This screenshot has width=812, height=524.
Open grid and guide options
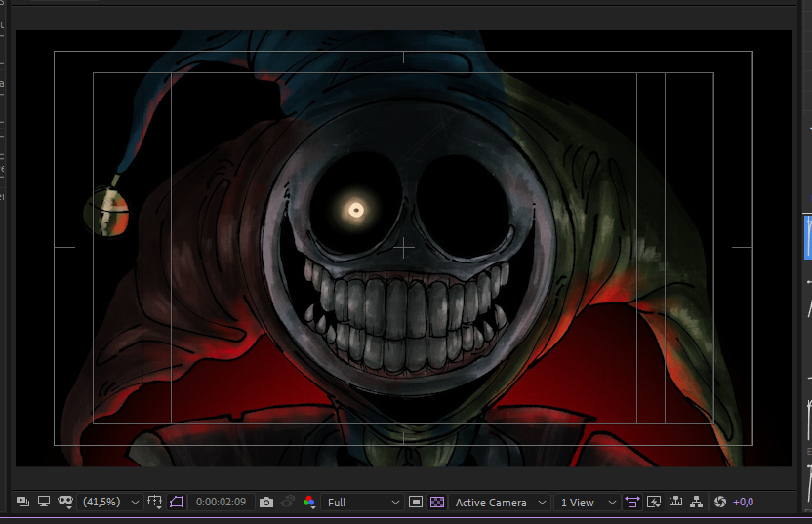pos(154,502)
